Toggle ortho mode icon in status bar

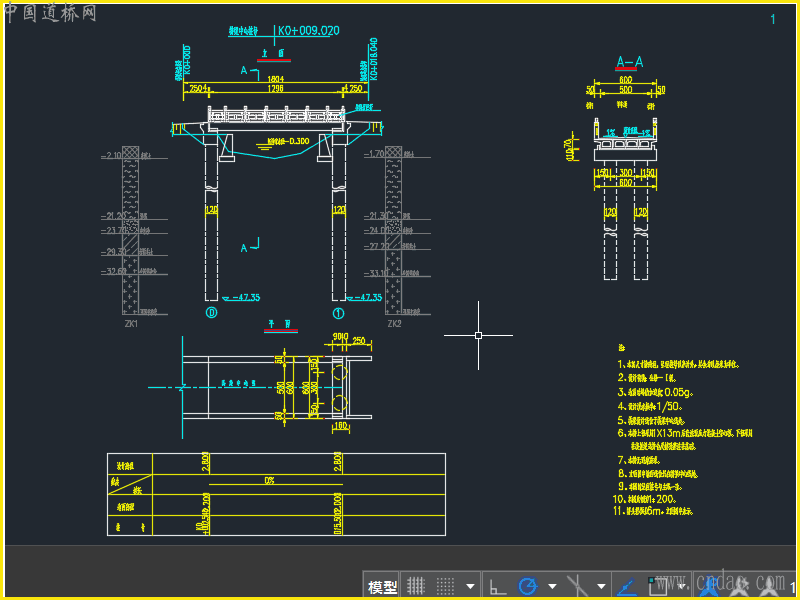pos(497,586)
